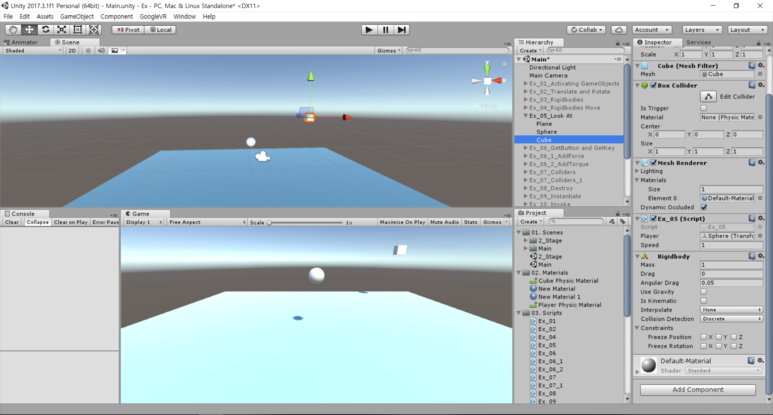773x415 pixels.
Task: Collapse Ex_05_Look At in Hierarchy
Action: [x=526, y=116]
